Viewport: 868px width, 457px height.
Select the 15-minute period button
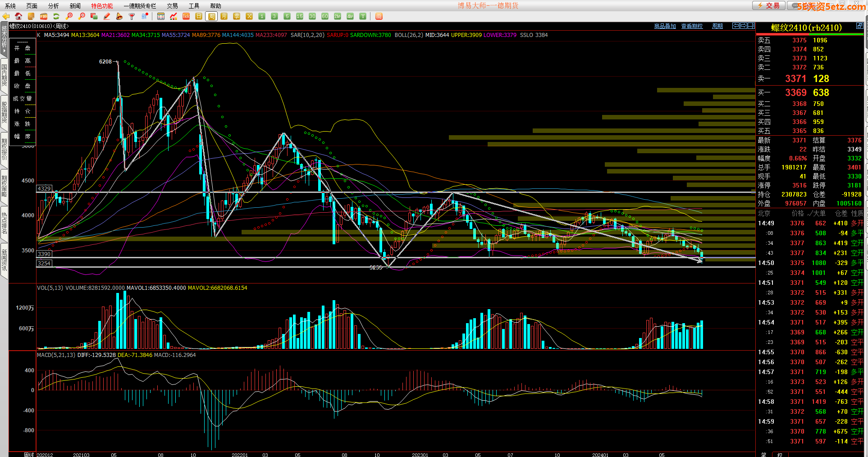coord(300,16)
